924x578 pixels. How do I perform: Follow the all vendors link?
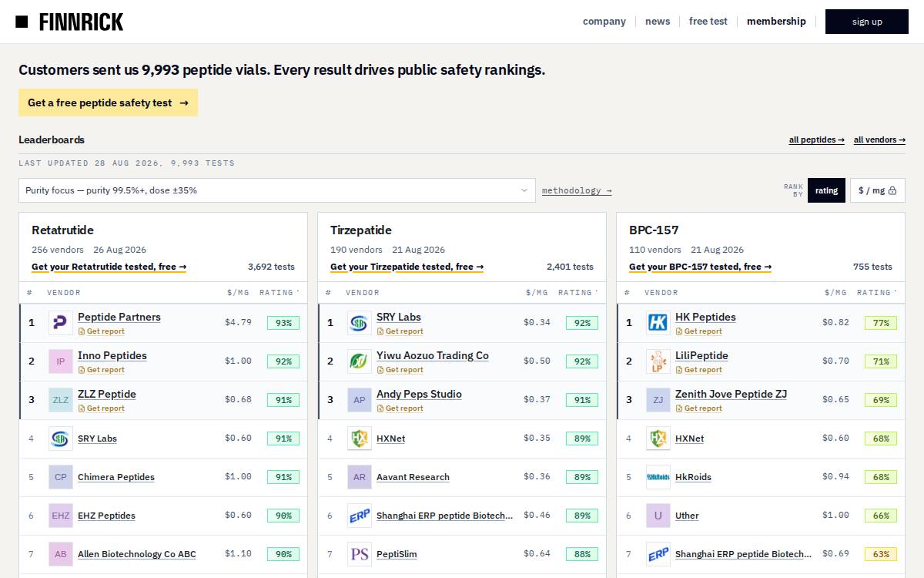(x=879, y=140)
